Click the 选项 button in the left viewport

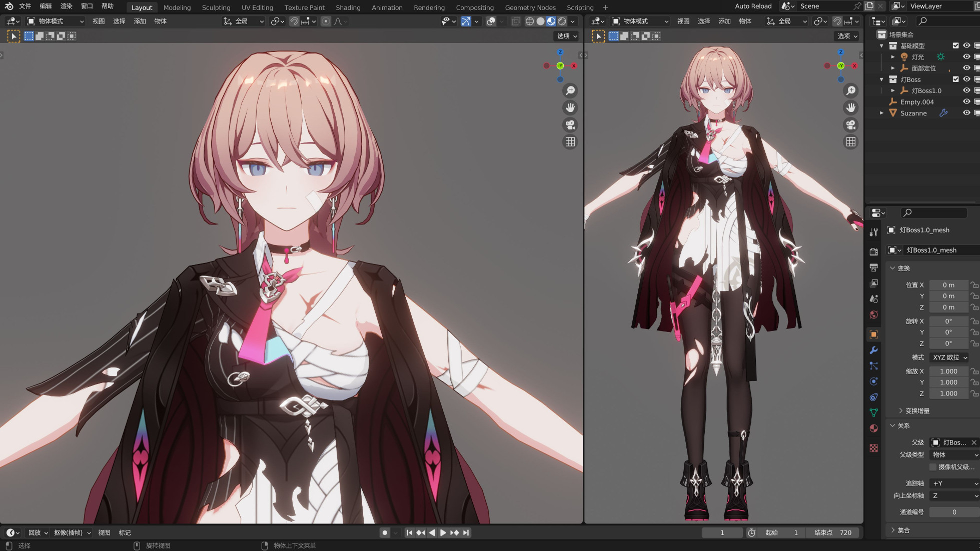tap(567, 36)
